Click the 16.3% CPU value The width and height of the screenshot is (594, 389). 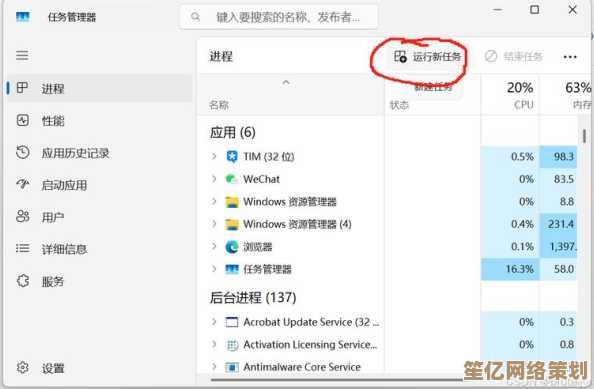[x=519, y=269]
